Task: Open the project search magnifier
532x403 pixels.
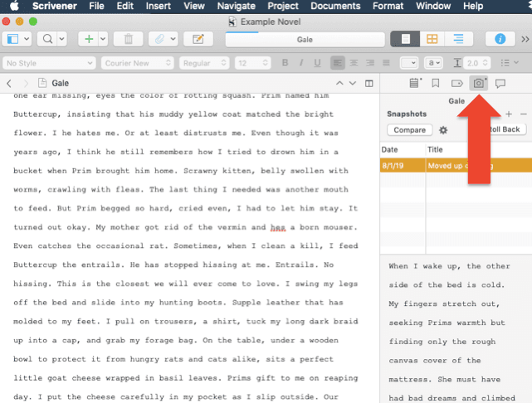Action: (x=47, y=39)
